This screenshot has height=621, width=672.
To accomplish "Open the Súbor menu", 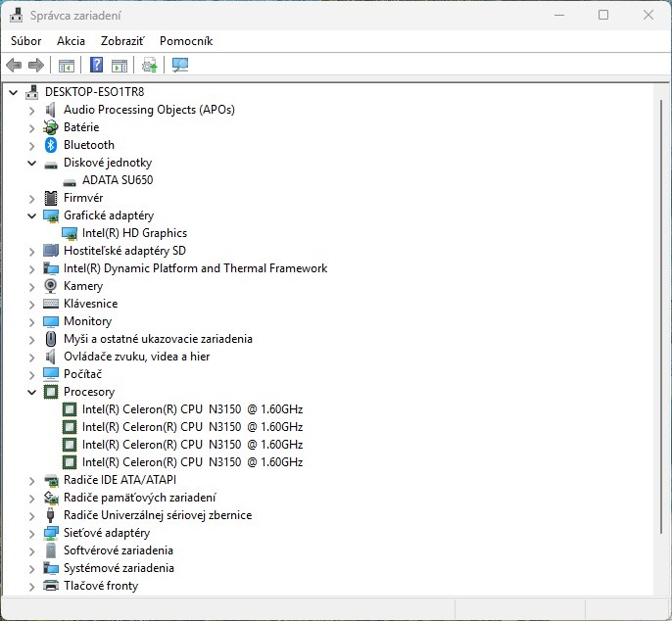I will [x=26, y=41].
